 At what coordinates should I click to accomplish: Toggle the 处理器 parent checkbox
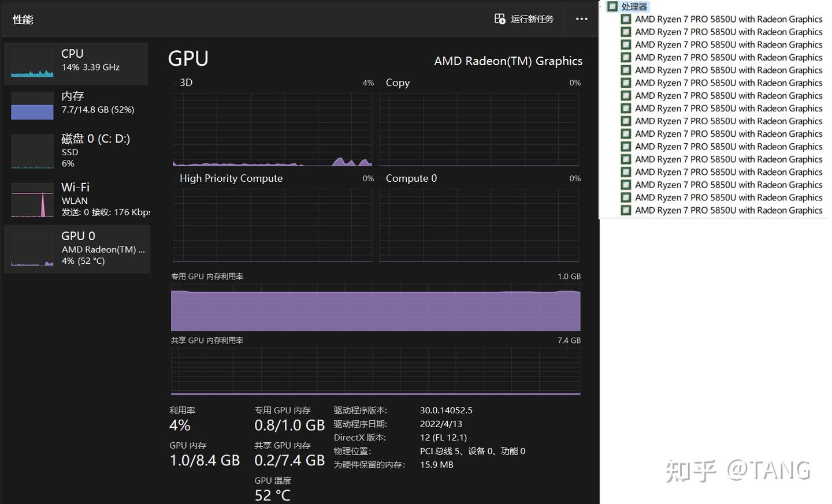coord(612,6)
